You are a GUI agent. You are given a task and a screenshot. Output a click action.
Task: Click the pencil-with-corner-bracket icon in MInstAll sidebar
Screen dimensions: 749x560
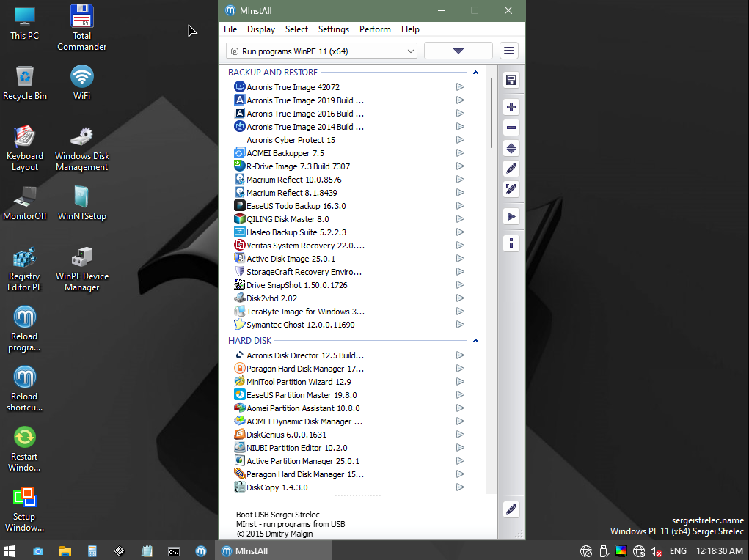tap(511, 189)
